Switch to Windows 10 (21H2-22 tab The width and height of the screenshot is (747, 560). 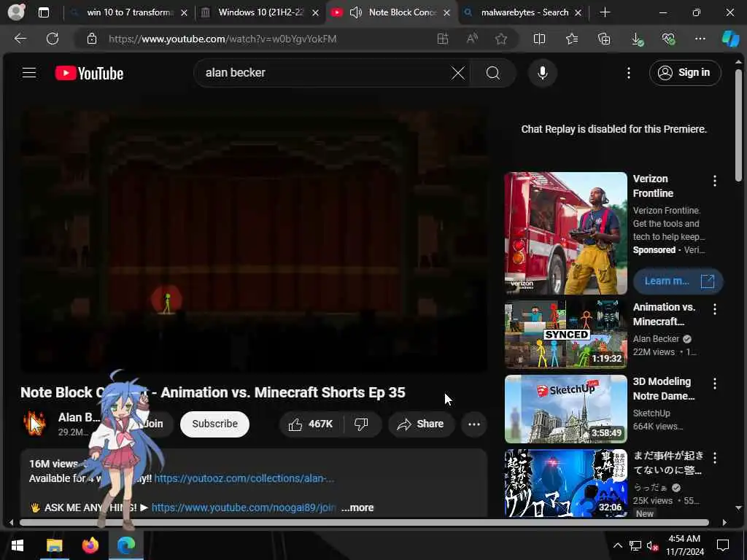[x=260, y=12]
